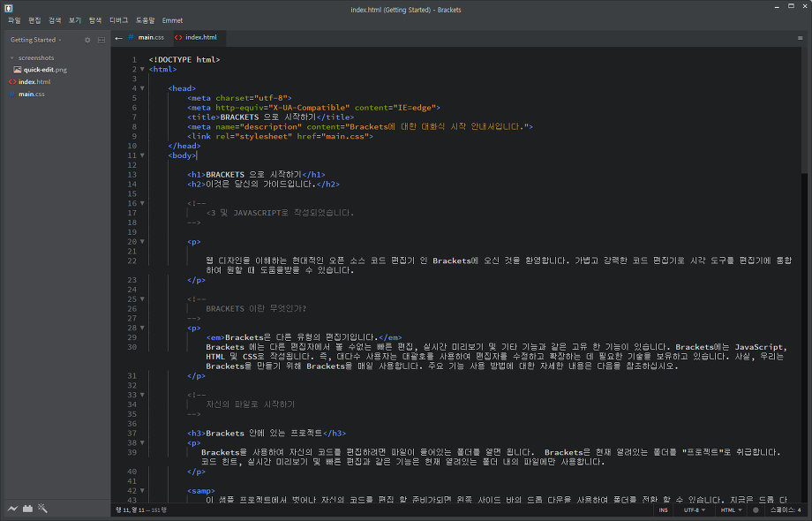Toggle INS insert mode in status bar

click(x=664, y=510)
